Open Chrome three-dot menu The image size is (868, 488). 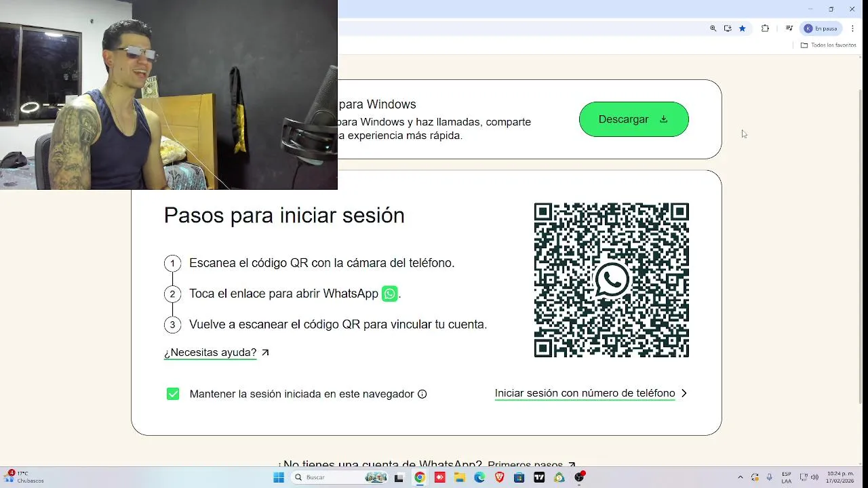click(852, 28)
